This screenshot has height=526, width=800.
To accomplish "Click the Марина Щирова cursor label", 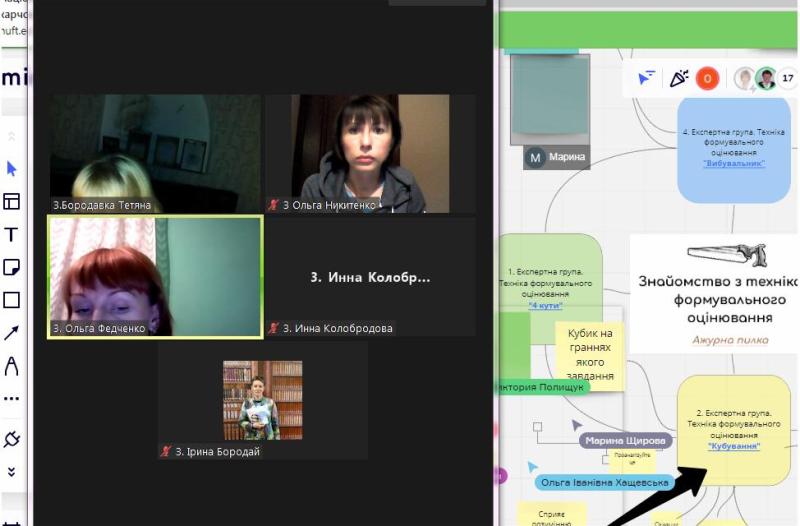I will [626, 440].
